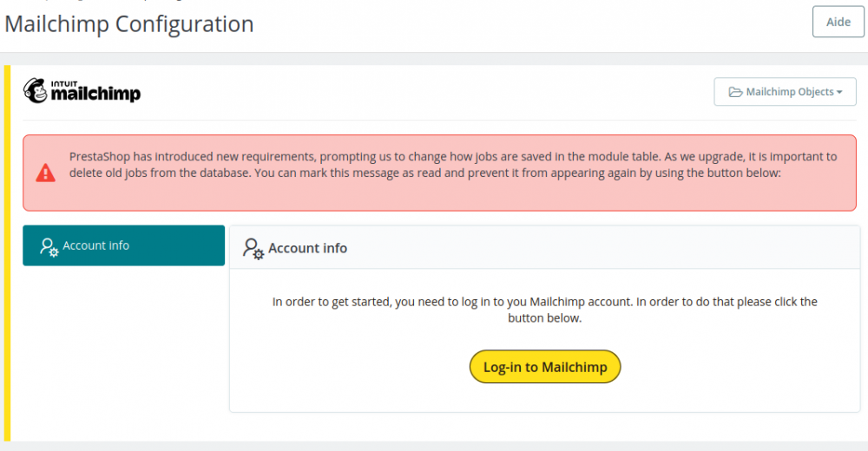The height and width of the screenshot is (451, 868).
Task: Click the red warning triangle icon
Action: pos(45,173)
